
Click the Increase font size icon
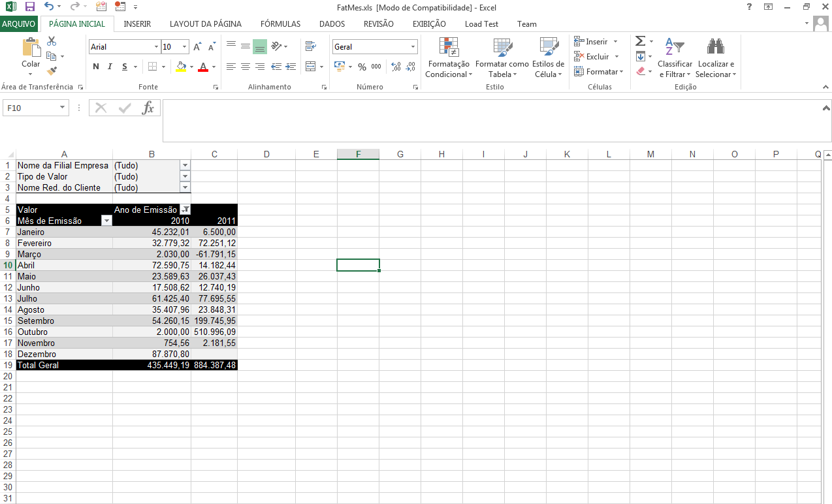(x=197, y=47)
